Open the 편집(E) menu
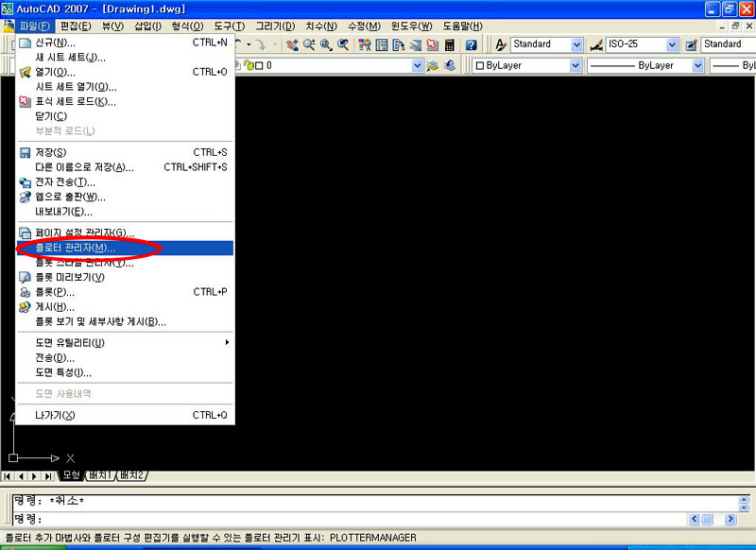The width and height of the screenshot is (756, 550). pos(76,26)
